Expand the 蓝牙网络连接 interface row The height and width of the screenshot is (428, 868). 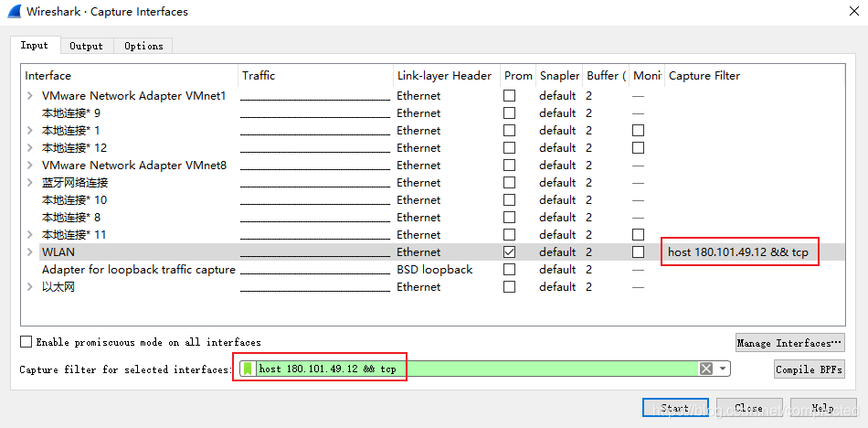[30, 183]
